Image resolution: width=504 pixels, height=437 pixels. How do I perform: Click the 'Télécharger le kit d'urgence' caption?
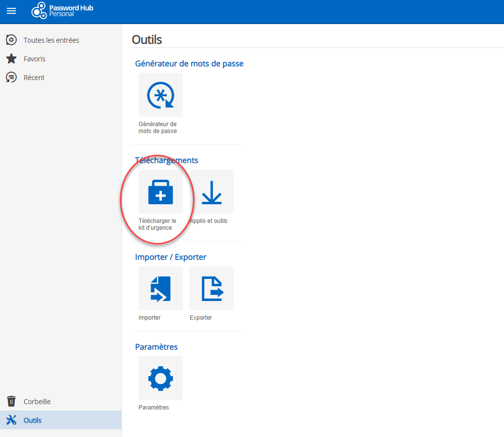157,224
